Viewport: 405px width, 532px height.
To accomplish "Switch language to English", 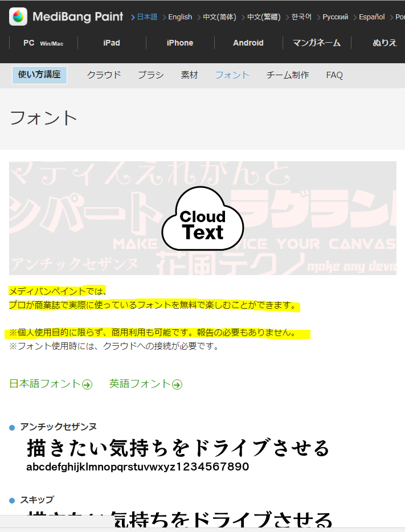I will click(180, 17).
